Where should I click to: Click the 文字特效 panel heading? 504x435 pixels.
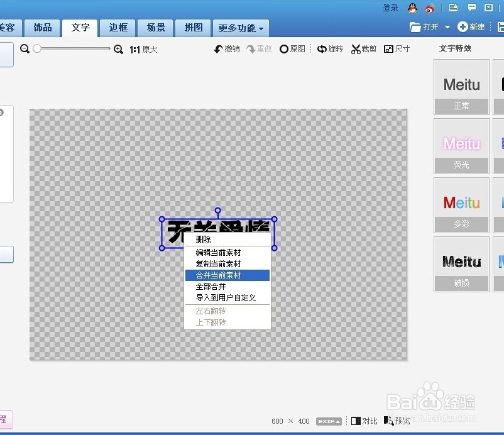click(x=455, y=48)
